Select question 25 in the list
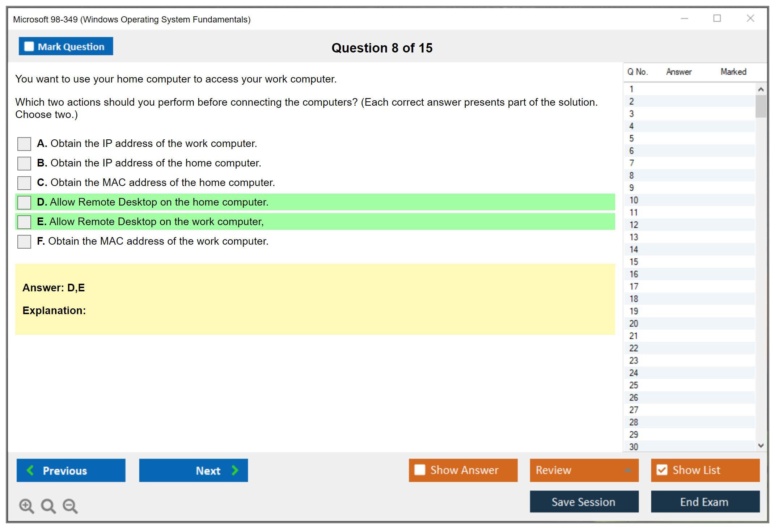Screen dimensions: 778x532 pyautogui.click(x=634, y=385)
